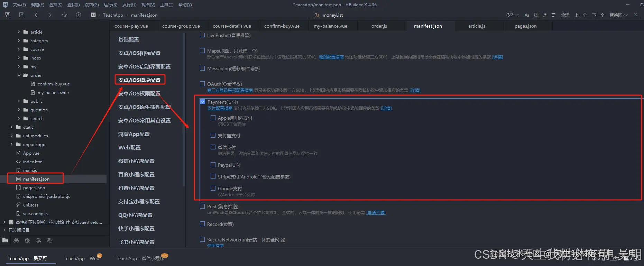
Task: Go back with the left arrow icon
Action: [x=36, y=15]
